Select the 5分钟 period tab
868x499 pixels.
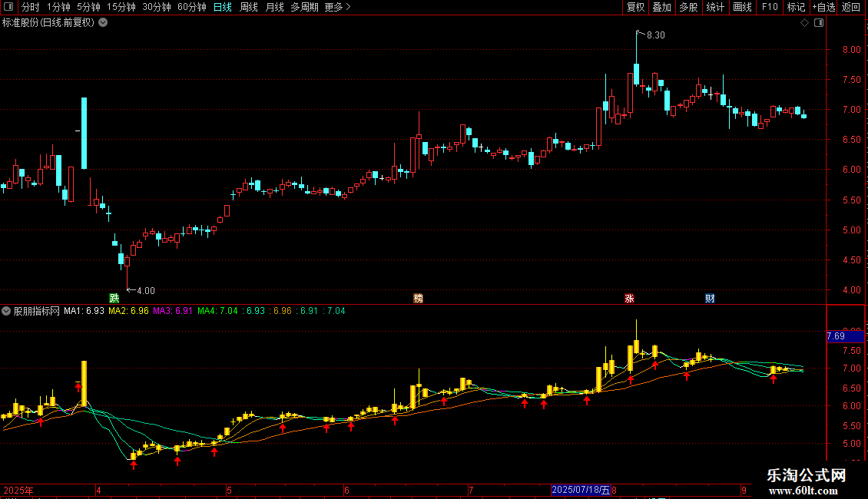click(88, 7)
